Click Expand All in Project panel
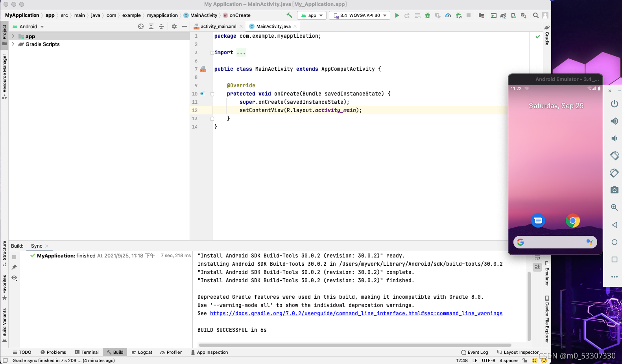The height and width of the screenshot is (364, 622). [x=151, y=26]
